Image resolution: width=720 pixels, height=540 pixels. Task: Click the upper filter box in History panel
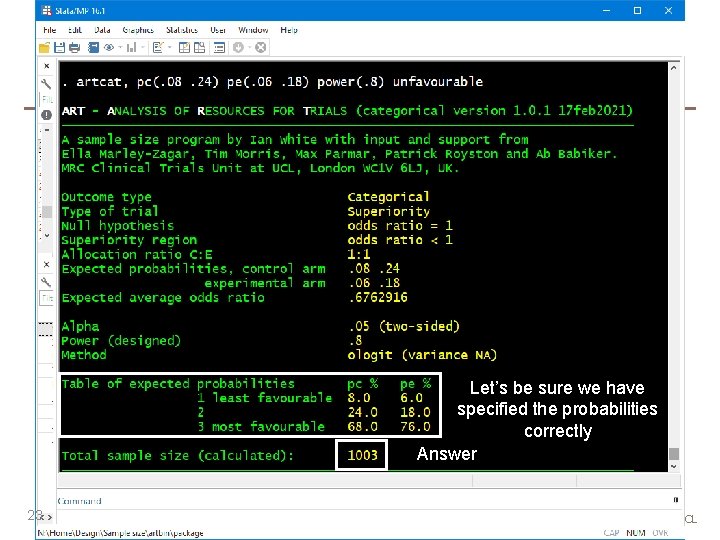(x=47, y=99)
